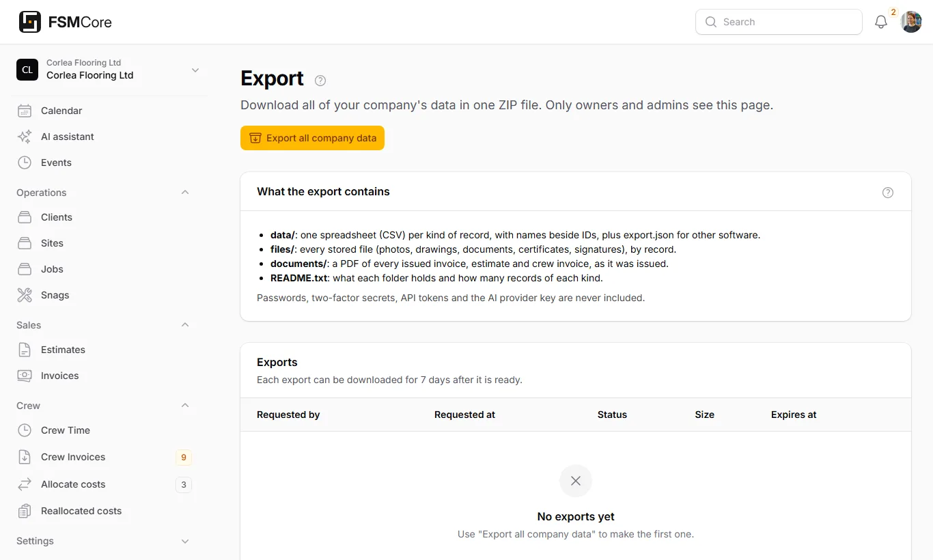933x560 pixels.
Task: Click the 'Requested by' column header
Action: pyautogui.click(x=288, y=415)
